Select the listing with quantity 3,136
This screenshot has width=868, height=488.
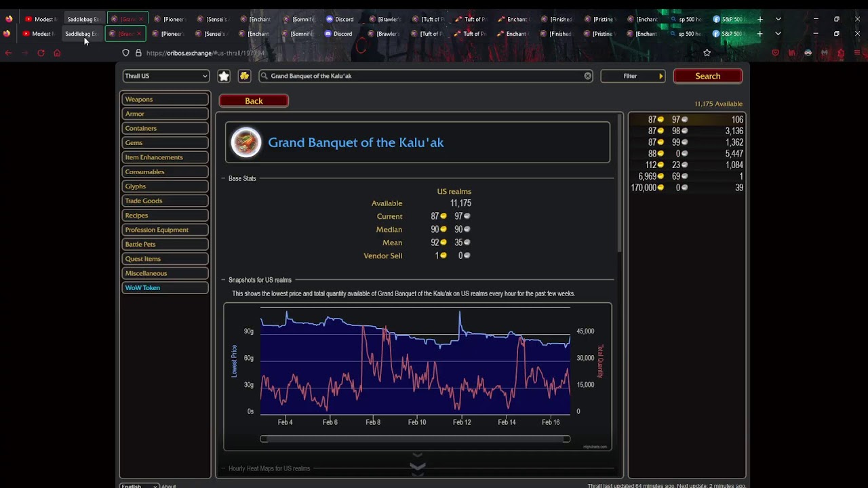687,131
